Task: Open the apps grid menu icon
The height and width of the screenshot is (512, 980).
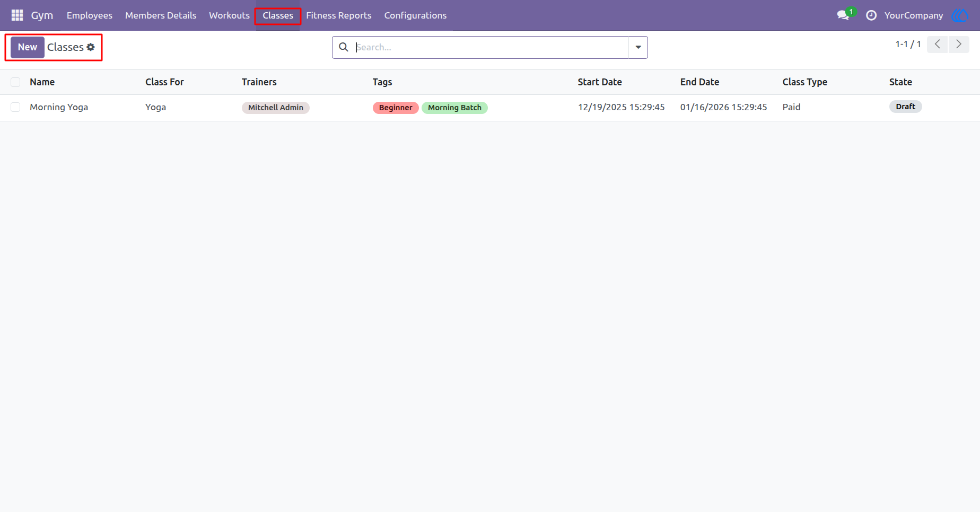Action: pos(17,15)
